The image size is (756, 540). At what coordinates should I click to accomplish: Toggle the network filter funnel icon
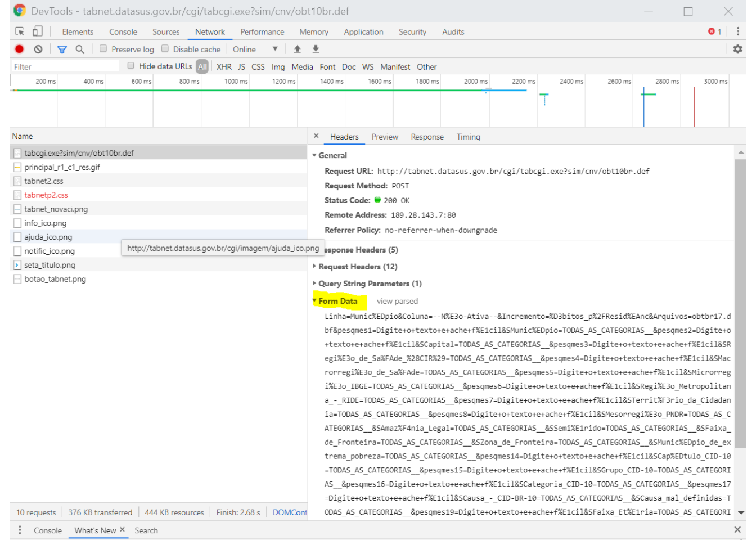[x=62, y=49]
